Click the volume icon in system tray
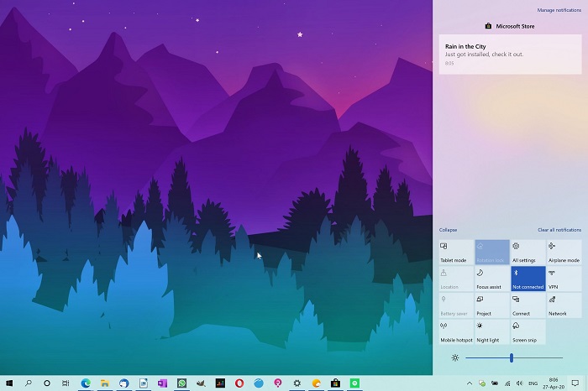 pyautogui.click(x=521, y=383)
